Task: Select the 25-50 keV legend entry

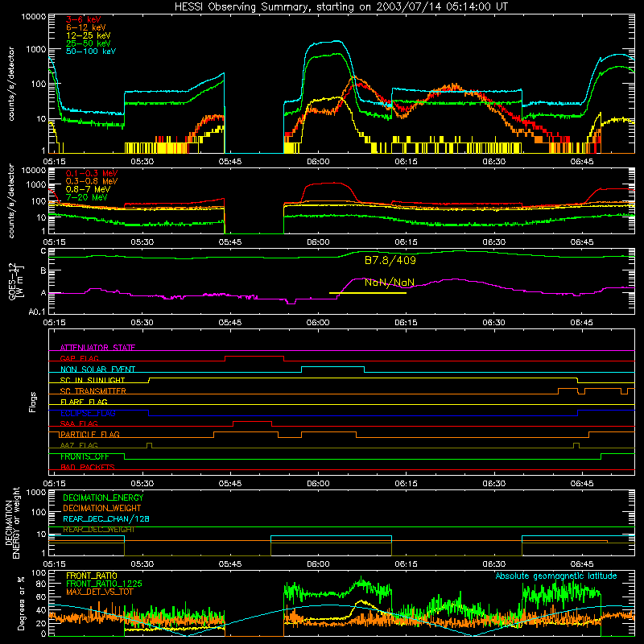Action: [x=89, y=43]
